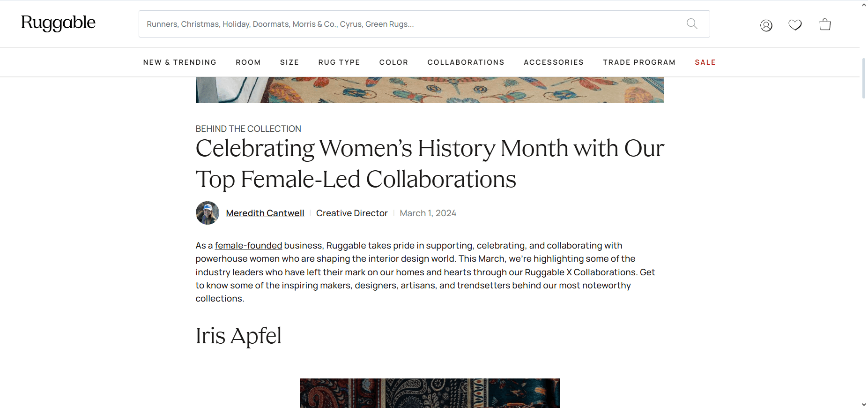Screen dimensions: 868x408
Task: Follow the female-founded link
Action: pos(248,246)
